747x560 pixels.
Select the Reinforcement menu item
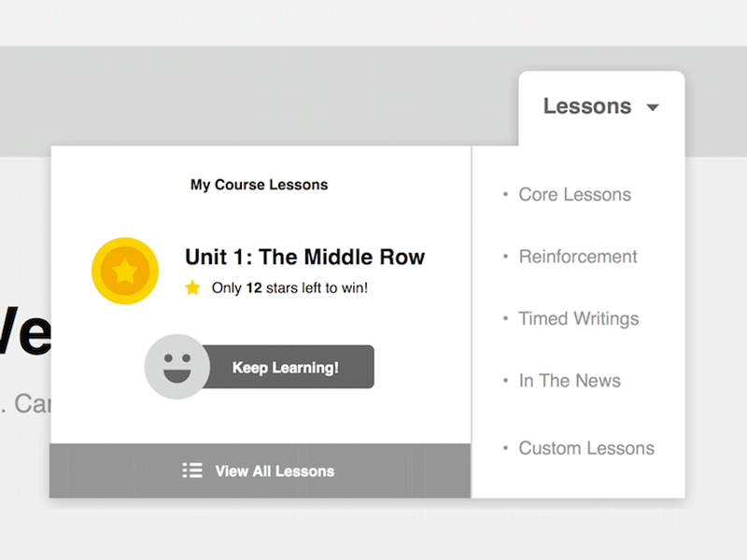(x=578, y=257)
